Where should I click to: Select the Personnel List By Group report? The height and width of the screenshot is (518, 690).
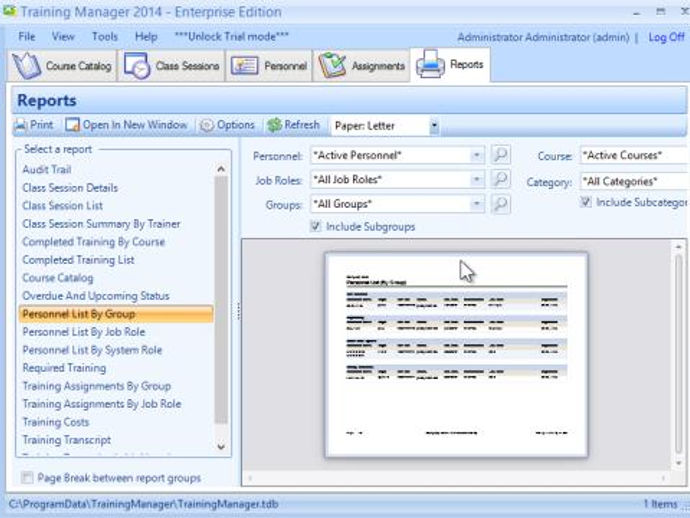(116, 314)
